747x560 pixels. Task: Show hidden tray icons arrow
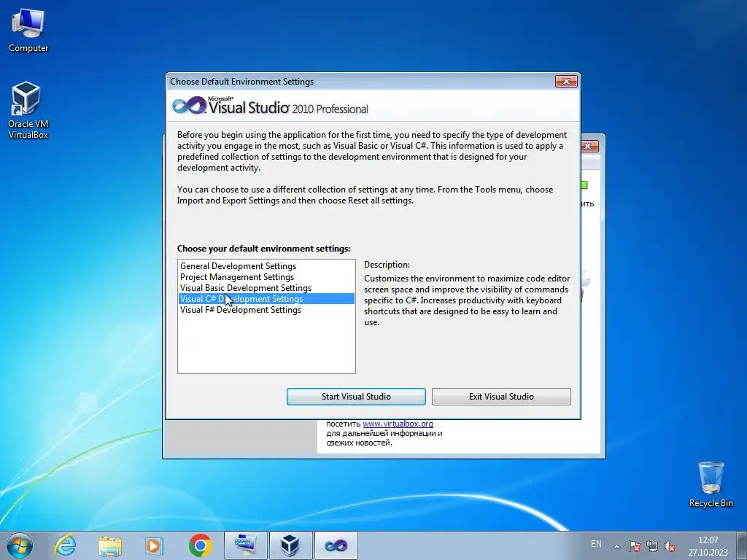(x=616, y=546)
